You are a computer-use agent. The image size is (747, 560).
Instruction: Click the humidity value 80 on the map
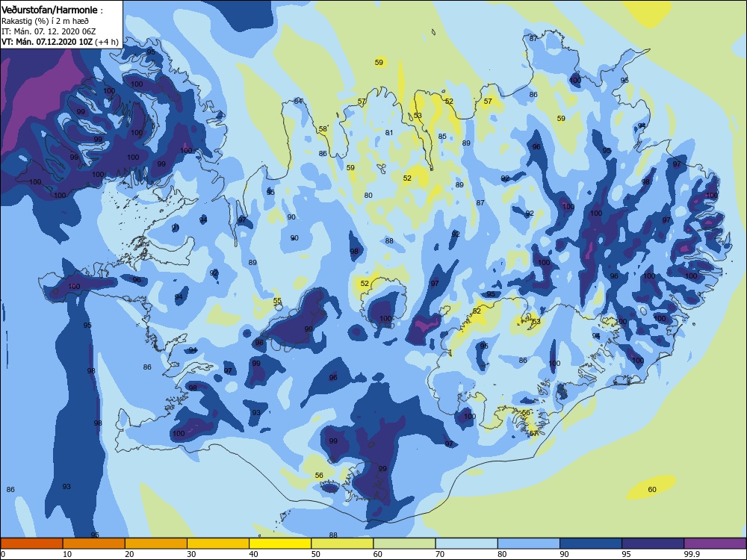pos(368,195)
